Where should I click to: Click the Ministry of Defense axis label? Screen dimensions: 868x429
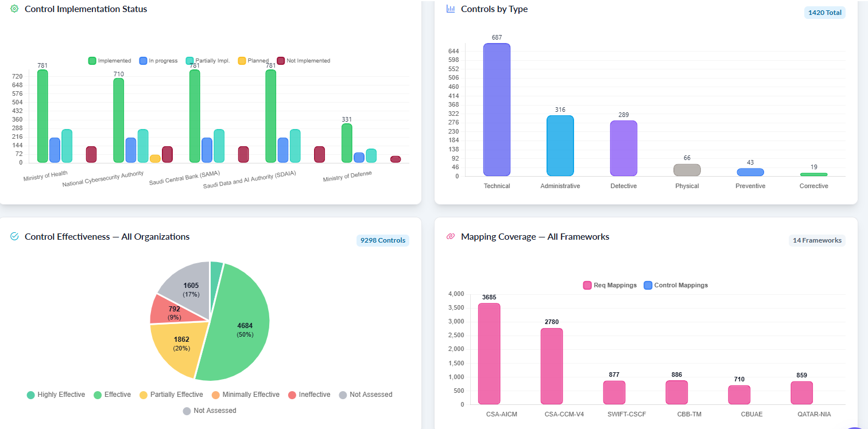[x=347, y=176]
